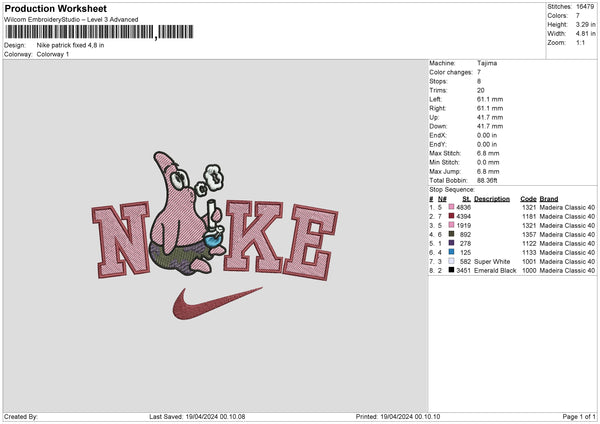Click the Patrick character in the embroidery preview
The image size is (600, 424).
pos(186,212)
